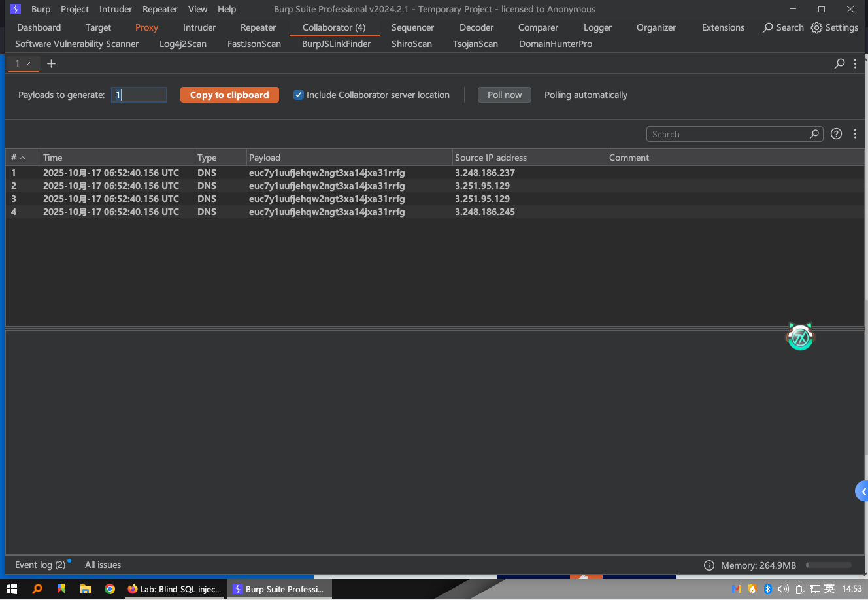868x600 pixels.
Task: Click the colorful taskbar app icon next to search
Action: pyautogui.click(x=61, y=589)
